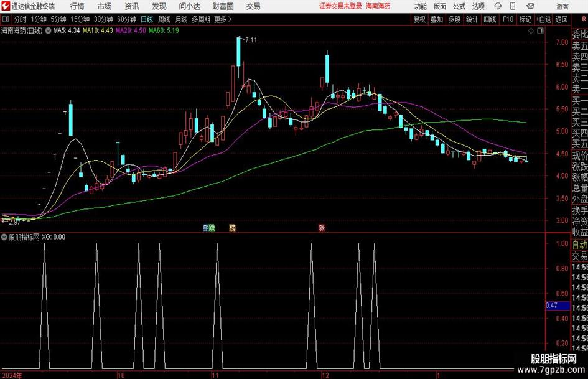
Task: Click the 多股 toolbar button
Action: [x=454, y=19]
